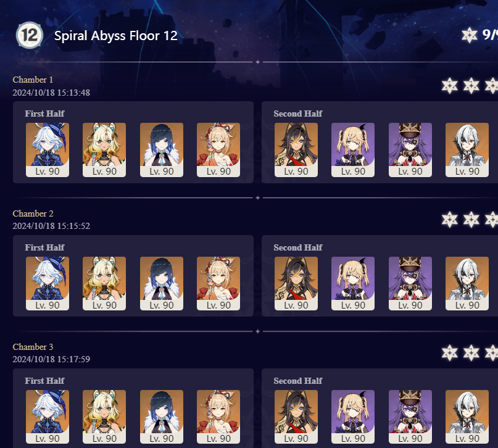The width and height of the screenshot is (498, 448).
Task: Select purple-haired hat character in Chamber 2 Second Half
Action: [x=410, y=283]
